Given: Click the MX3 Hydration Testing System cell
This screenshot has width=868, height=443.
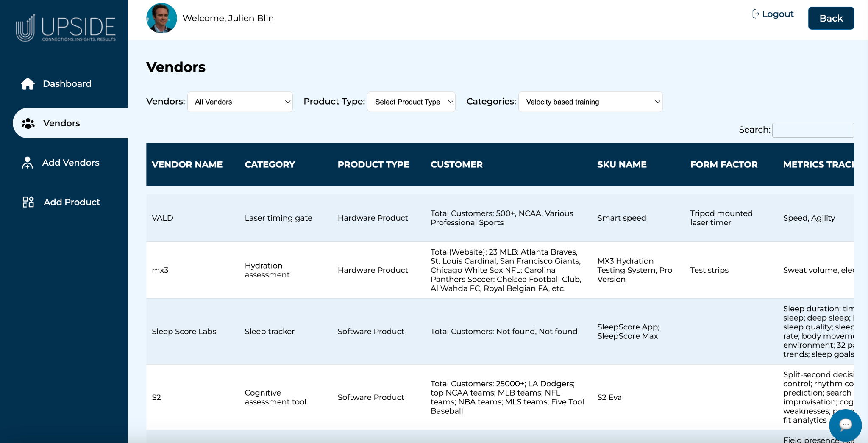Looking at the screenshot, I should pos(634,270).
